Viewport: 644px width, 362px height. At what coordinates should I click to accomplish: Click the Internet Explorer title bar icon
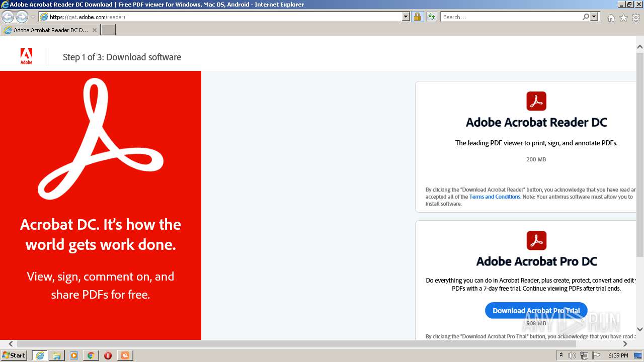5,5
